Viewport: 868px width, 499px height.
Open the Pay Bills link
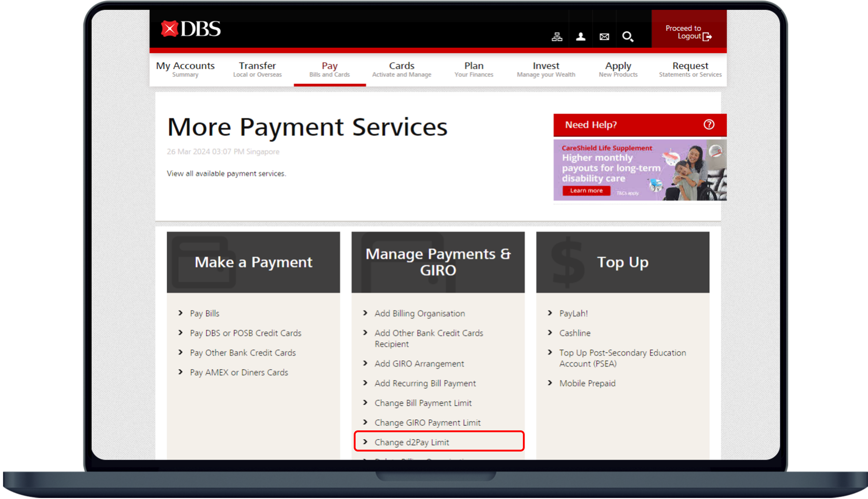204,313
